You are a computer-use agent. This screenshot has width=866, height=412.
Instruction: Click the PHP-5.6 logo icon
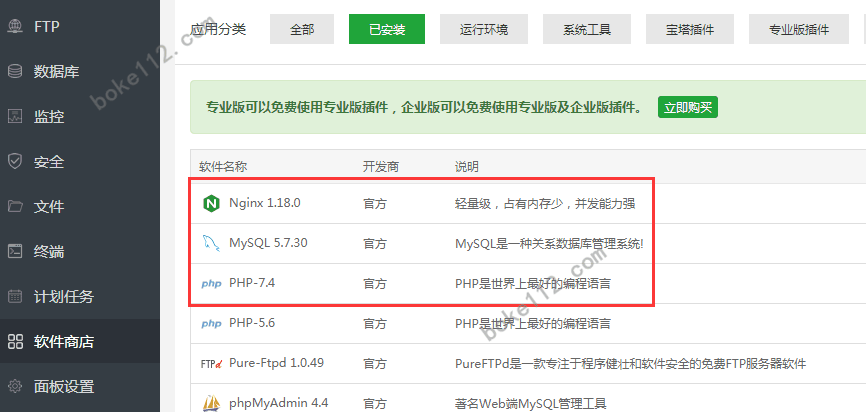(211, 324)
